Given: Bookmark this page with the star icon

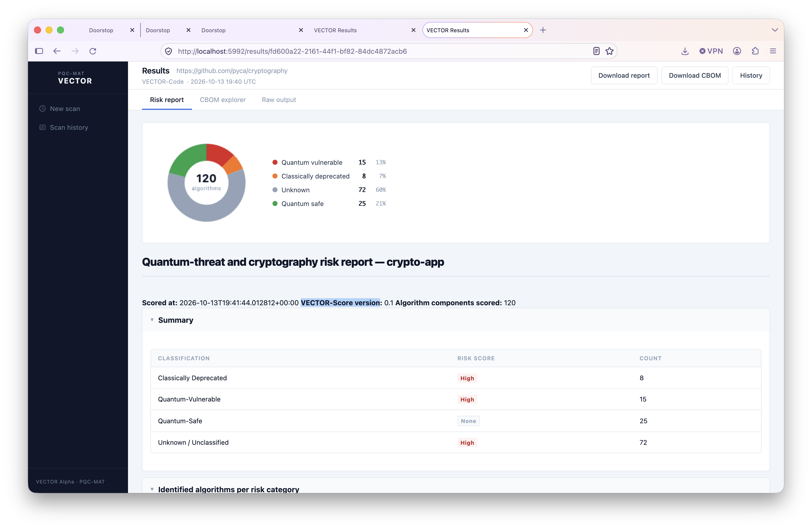Looking at the screenshot, I should (609, 51).
